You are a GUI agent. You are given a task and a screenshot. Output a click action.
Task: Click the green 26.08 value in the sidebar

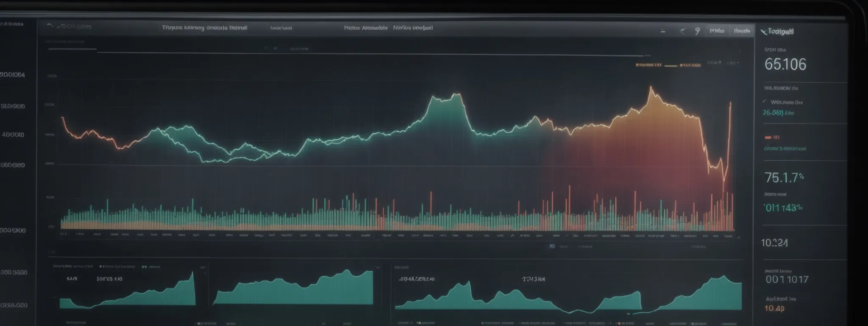click(778, 113)
